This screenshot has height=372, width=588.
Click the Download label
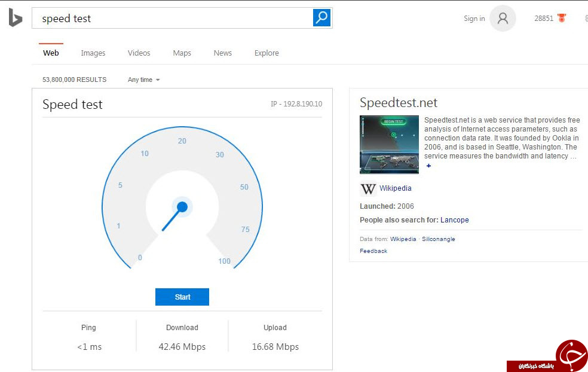(x=182, y=327)
